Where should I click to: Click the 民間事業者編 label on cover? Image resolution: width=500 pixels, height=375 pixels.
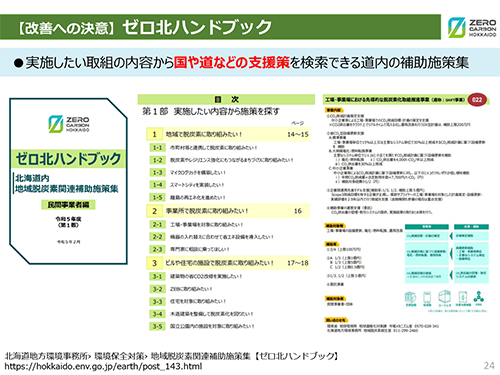[68, 204]
